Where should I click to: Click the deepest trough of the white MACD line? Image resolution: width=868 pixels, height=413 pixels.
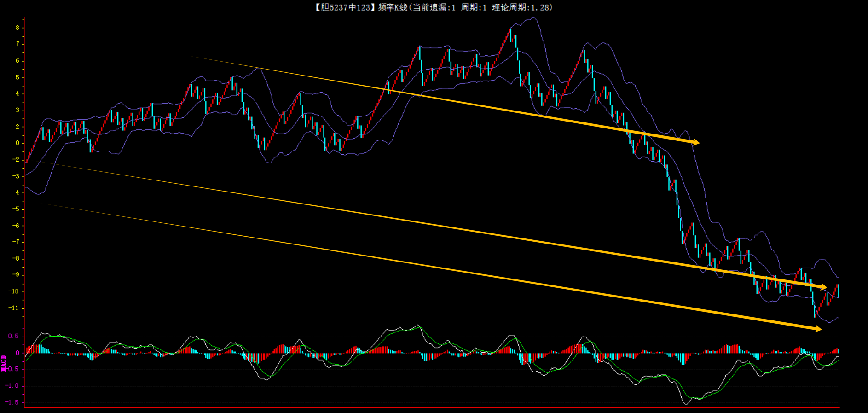pos(687,404)
